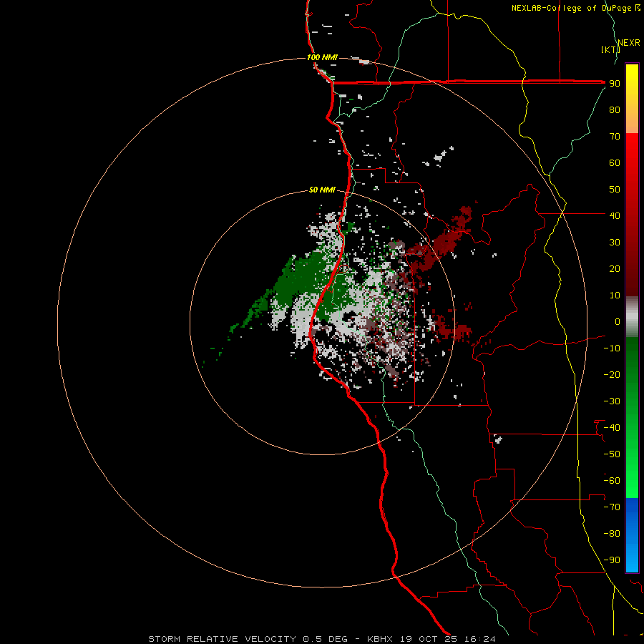Select the -10 value on velocity scale
This screenshot has width=644, height=644.
[x=612, y=348]
